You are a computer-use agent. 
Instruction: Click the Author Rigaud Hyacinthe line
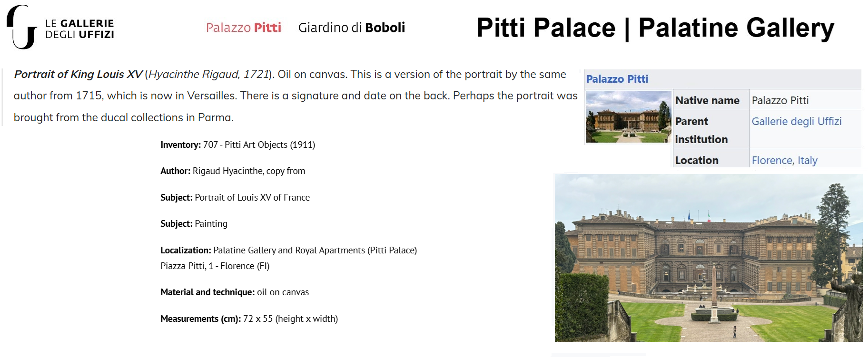233,171
